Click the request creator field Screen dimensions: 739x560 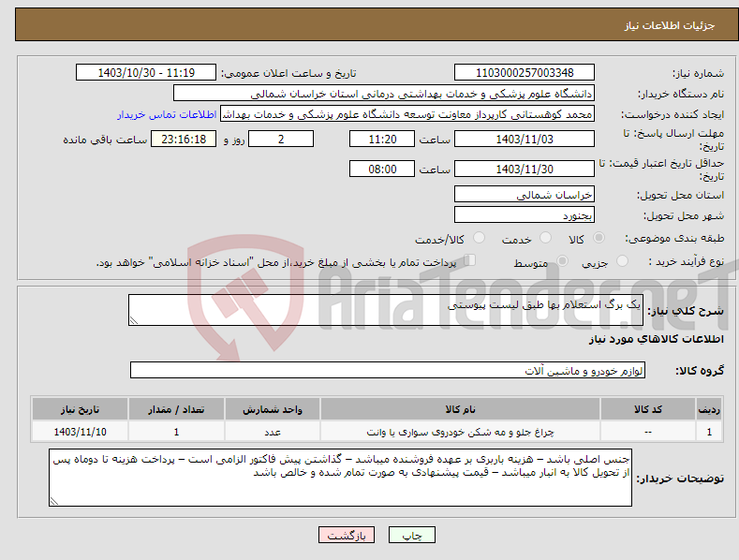(x=407, y=114)
